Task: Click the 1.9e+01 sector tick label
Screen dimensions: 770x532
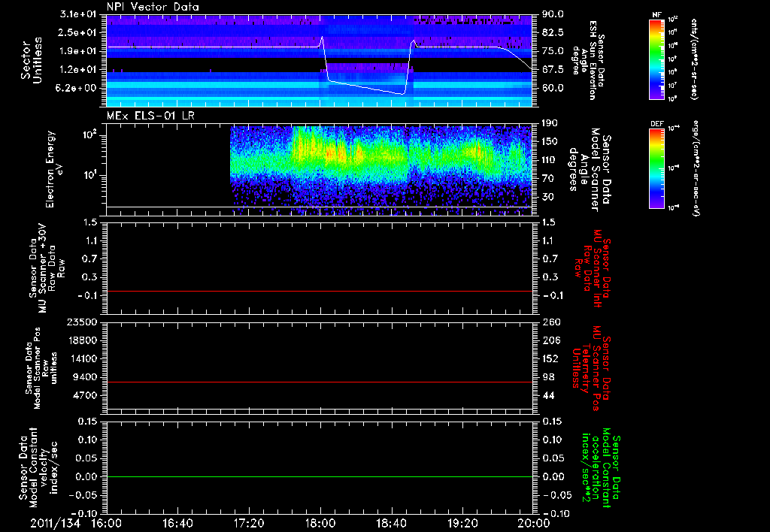Action: (78, 51)
